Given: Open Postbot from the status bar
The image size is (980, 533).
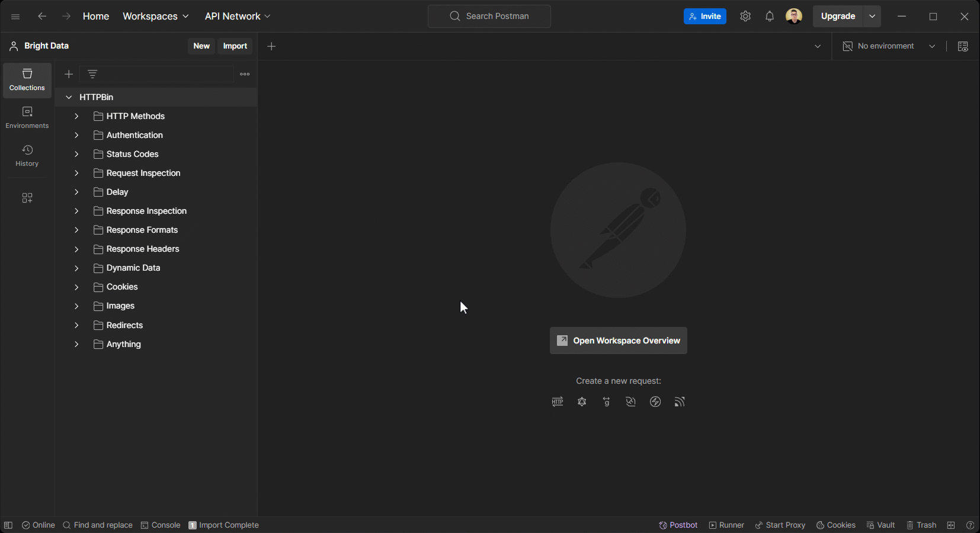Looking at the screenshot, I should point(677,525).
